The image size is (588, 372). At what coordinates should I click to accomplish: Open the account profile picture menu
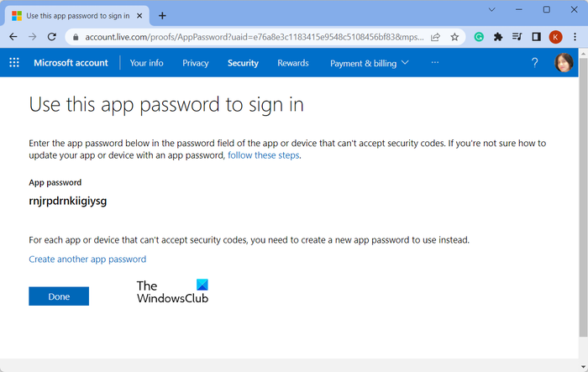[x=564, y=63]
